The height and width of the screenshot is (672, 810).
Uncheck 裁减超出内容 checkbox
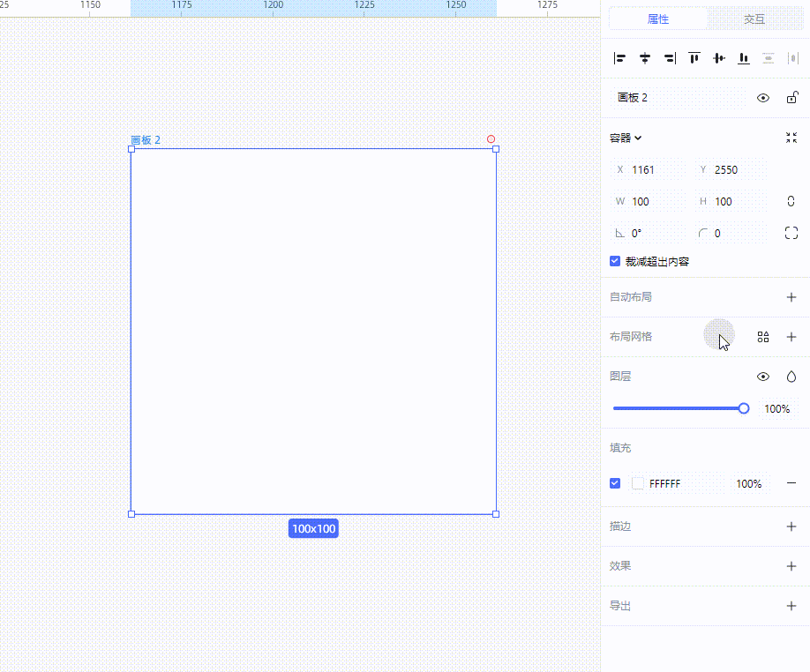(x=615, y=261)
